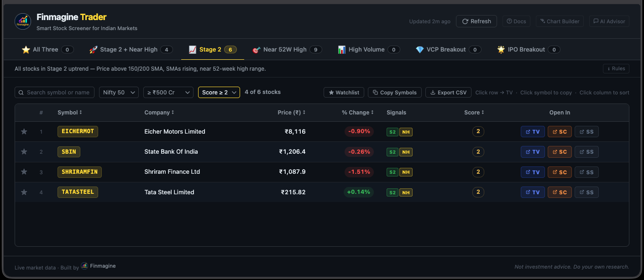The height and width of the screenshot is (280, 644).
Task: Open SBIN in Screener with SC icon
Action: 560,151
